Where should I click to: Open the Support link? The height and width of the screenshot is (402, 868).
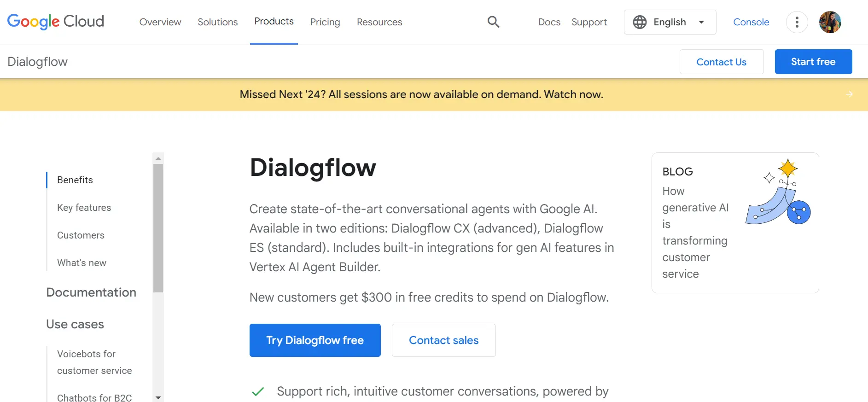[589, 22]
